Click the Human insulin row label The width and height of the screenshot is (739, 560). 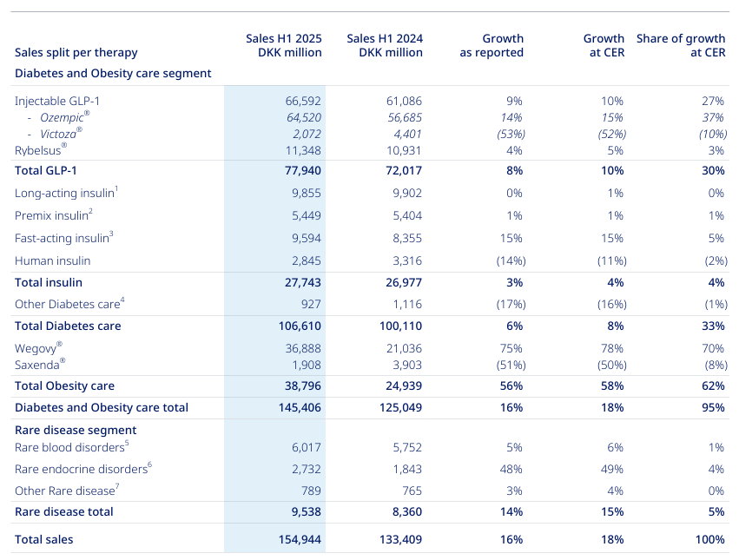(x=52, y=260)
